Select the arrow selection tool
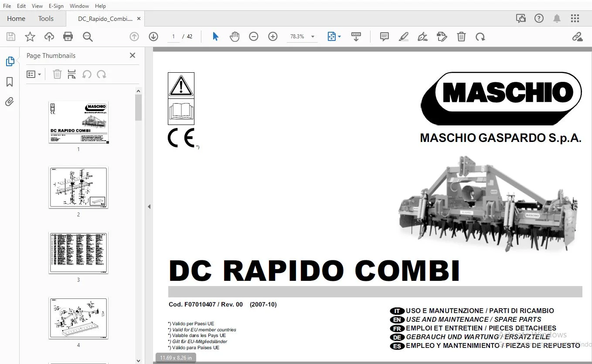 pyautogui.click(x=215, y=37)
